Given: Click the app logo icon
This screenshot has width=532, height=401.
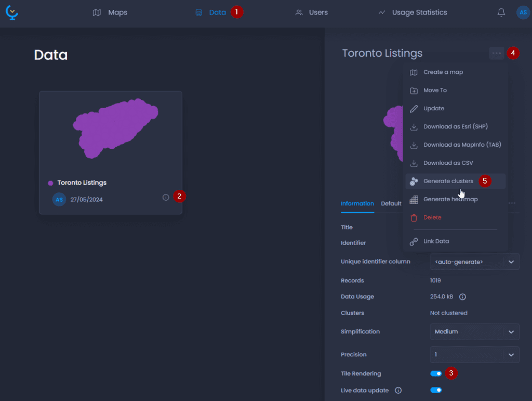Looking at the screenshot, I should [x=12, y=12].
